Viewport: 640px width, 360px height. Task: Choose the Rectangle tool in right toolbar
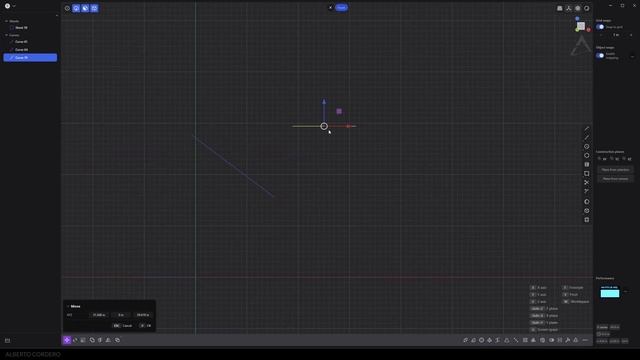587,173
